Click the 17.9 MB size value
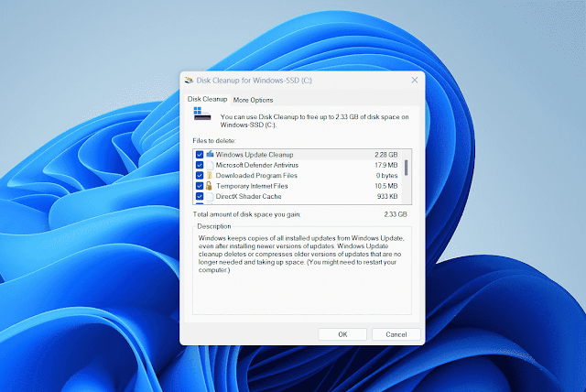 pyautogui.click(x=386, y=165)
